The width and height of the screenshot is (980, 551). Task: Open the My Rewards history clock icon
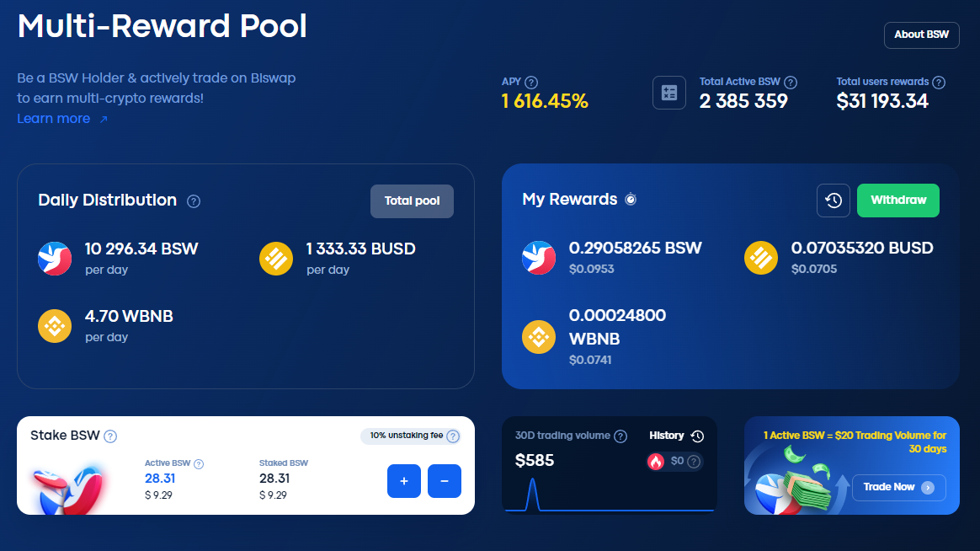click(x=834, y=201)
